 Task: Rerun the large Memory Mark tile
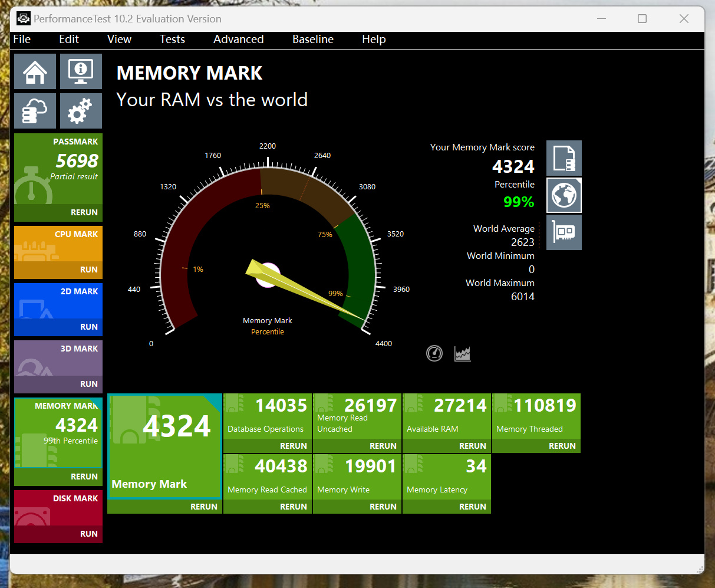(x=164, y=507)
